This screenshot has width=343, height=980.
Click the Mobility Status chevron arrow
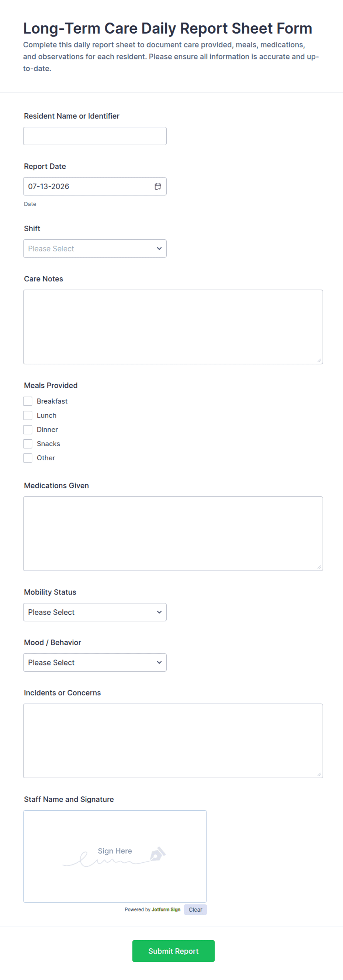pos(159,612)
